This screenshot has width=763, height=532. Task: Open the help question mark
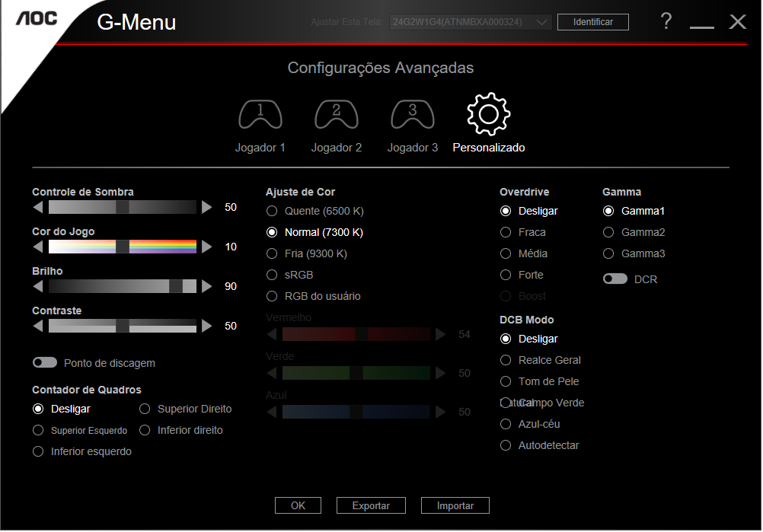pyautogui.click(x=666, y=21)
